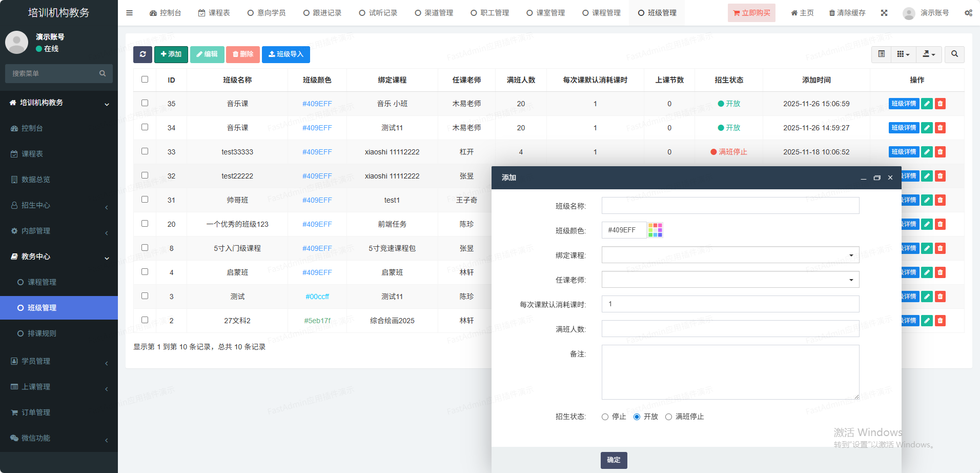Select the 停止 enrollment status radio
Image resolution: width=980 pixels, height=473 pixels.
605,417
